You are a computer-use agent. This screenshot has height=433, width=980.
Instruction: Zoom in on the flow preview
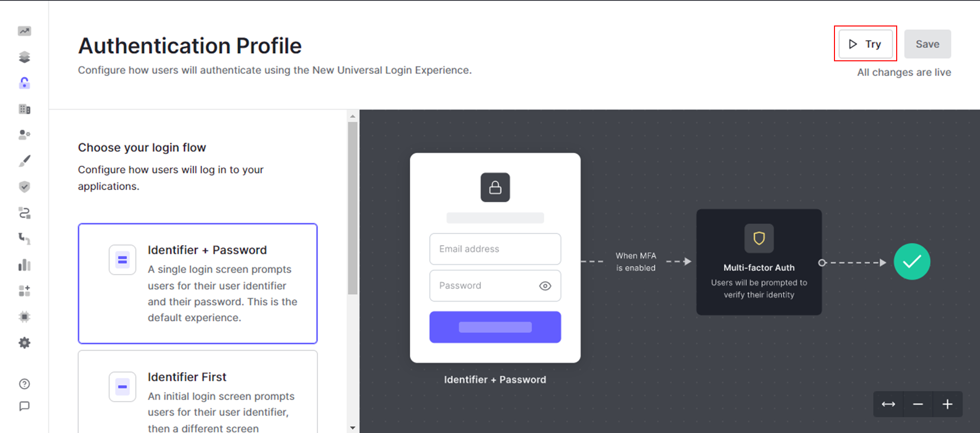tap(947, 404)
